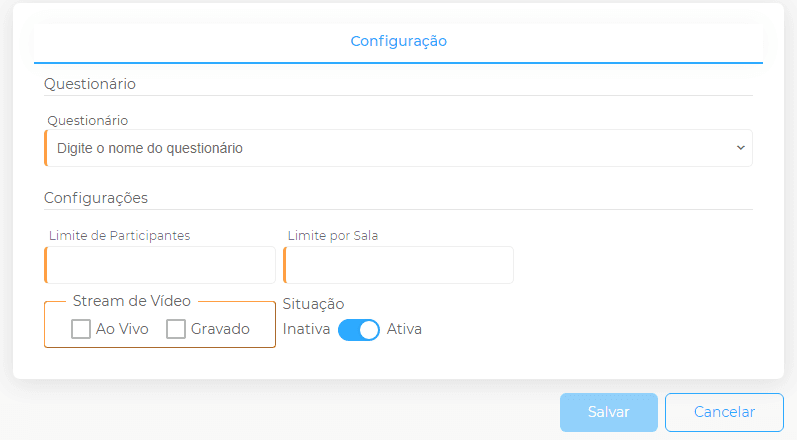The image size is (797, 440).
Task: Click the Salvar button
Action: click(x=609, y=412)
